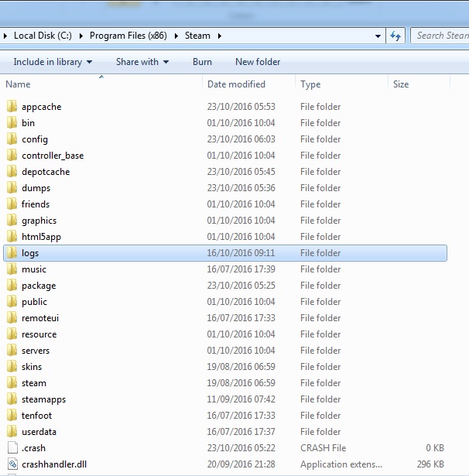Click the dumps folder icon

(x=12, y=187)
